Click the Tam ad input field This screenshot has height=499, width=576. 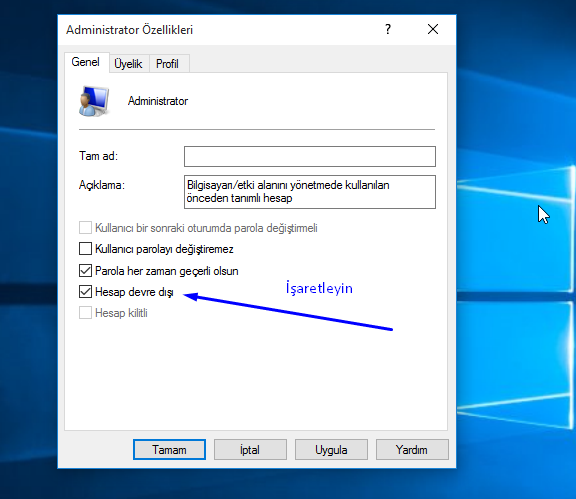[x=310, y=156]
